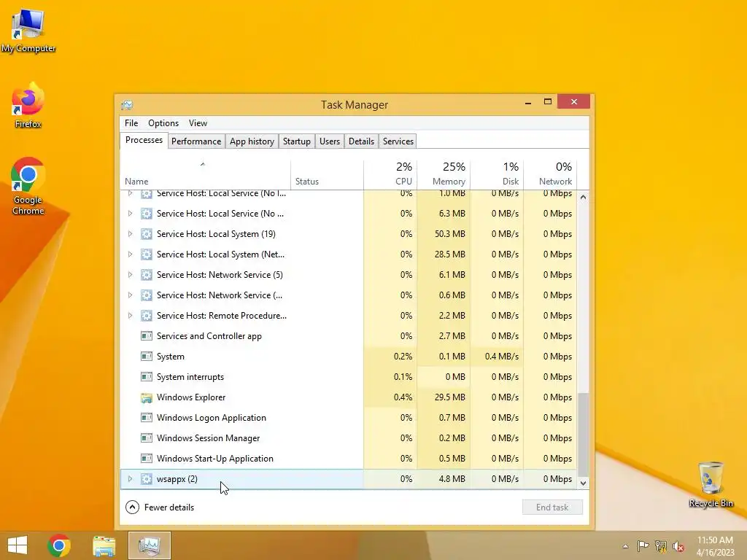Expand Service Host: Local System (19)
The height and width of the screenshot is (560, 747).
(x=130, y=234)
